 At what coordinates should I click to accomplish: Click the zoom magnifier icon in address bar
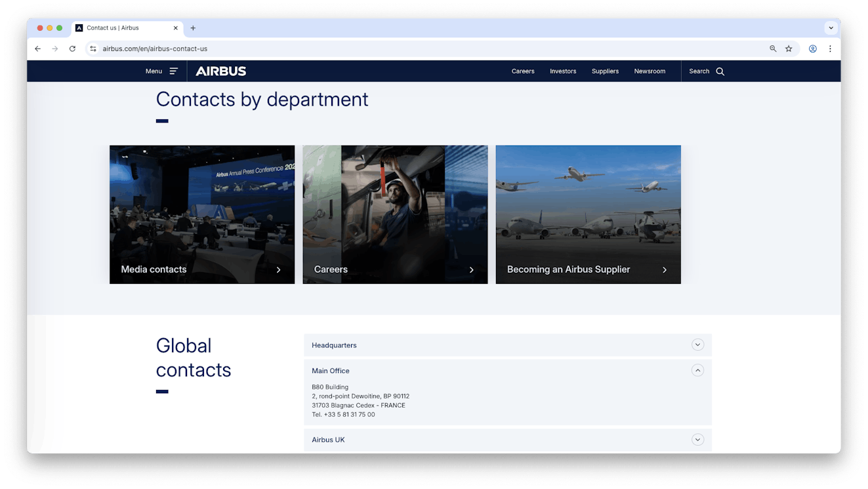click(x=773, y=49)
